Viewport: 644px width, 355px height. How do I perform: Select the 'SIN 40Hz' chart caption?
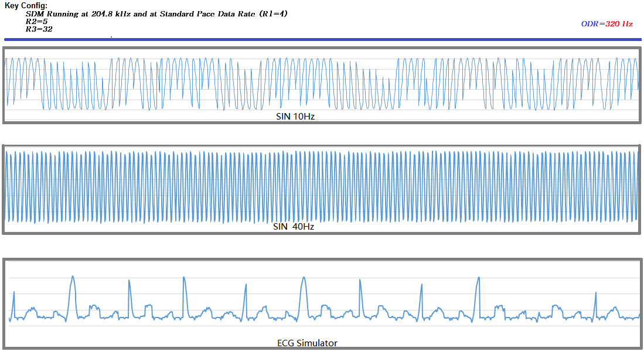tap(294, 227)
